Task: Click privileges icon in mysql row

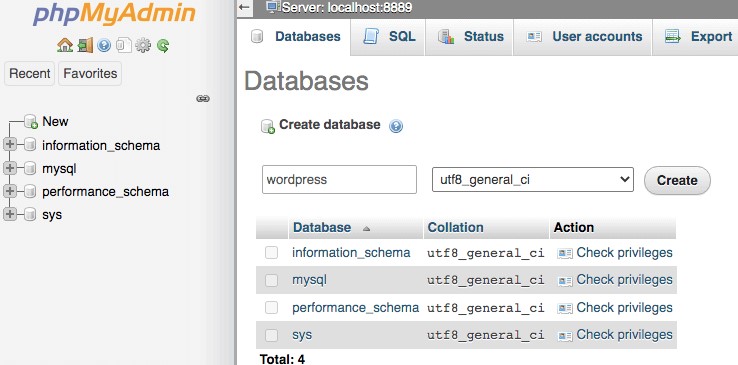Action: tap(565, 281)
